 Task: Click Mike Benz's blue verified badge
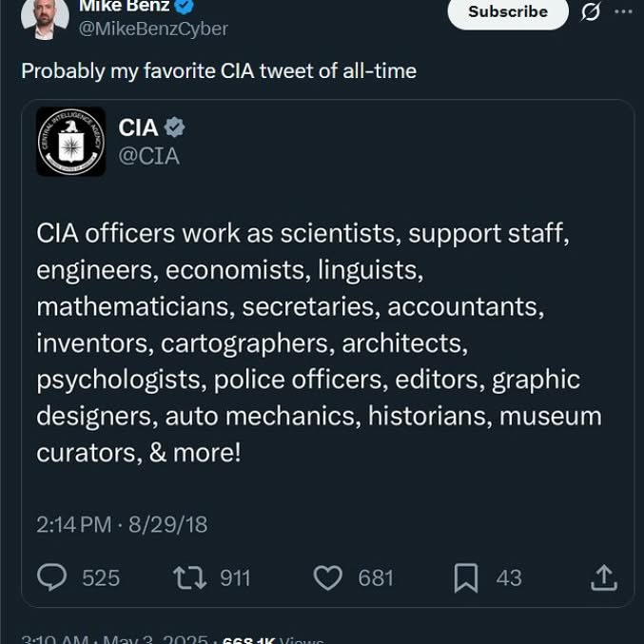tap(185, 6)
